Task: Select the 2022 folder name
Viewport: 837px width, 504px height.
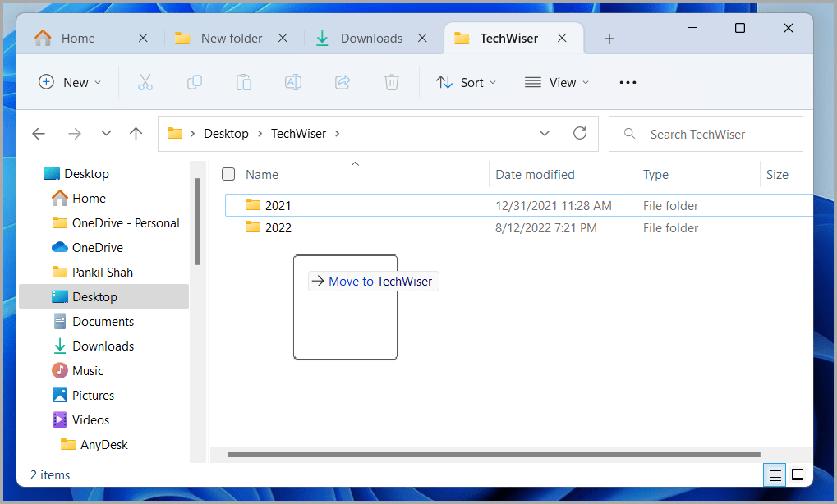Action: [x=278, y=227]
